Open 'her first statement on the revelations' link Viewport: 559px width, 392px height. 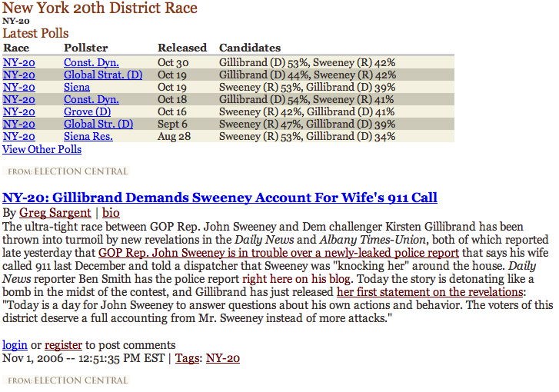click(430, 292)
